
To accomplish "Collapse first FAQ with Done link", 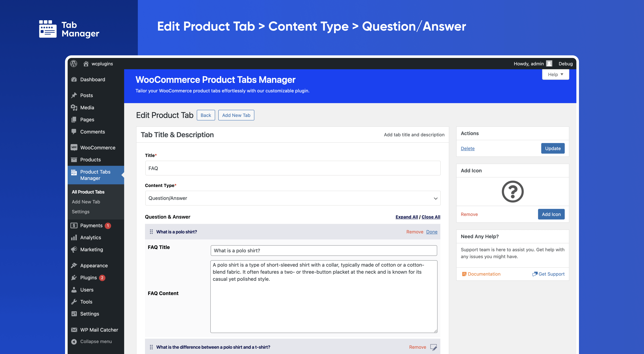I will point(432,232).
